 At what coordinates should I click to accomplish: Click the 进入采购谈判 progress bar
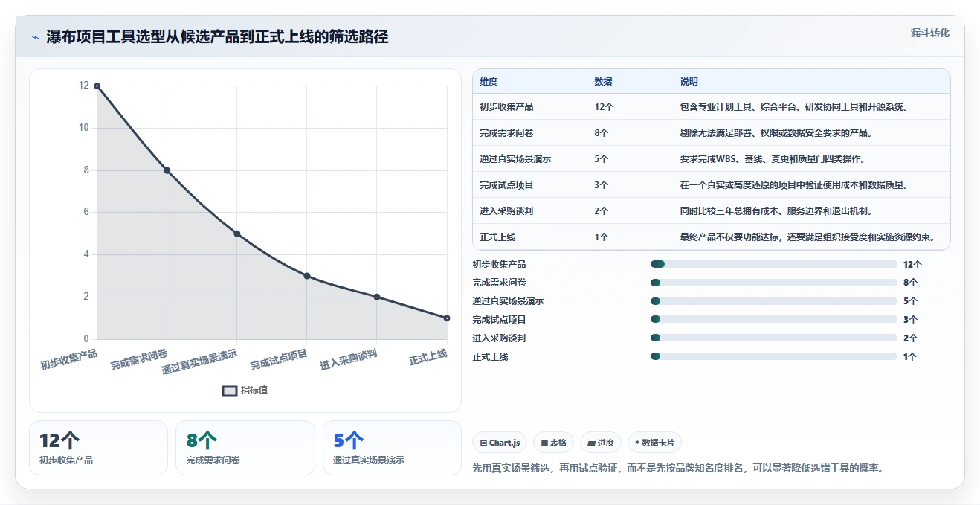[x=773, y=338]
